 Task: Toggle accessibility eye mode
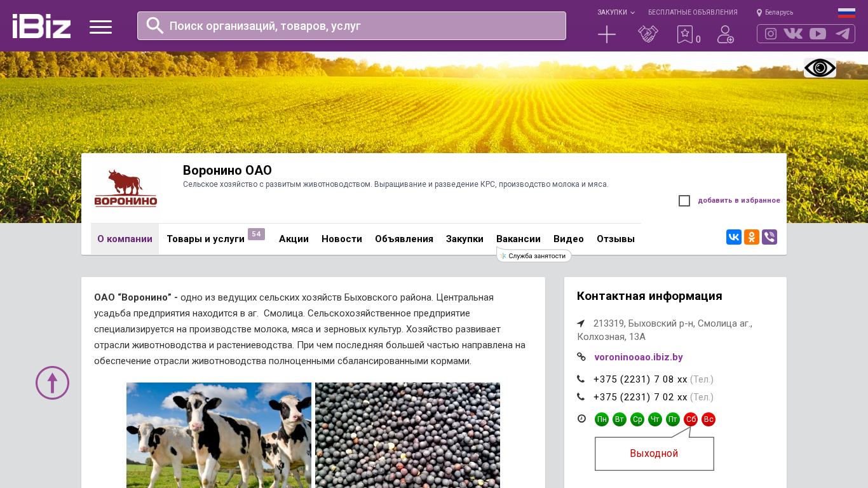tap(820, 68)
